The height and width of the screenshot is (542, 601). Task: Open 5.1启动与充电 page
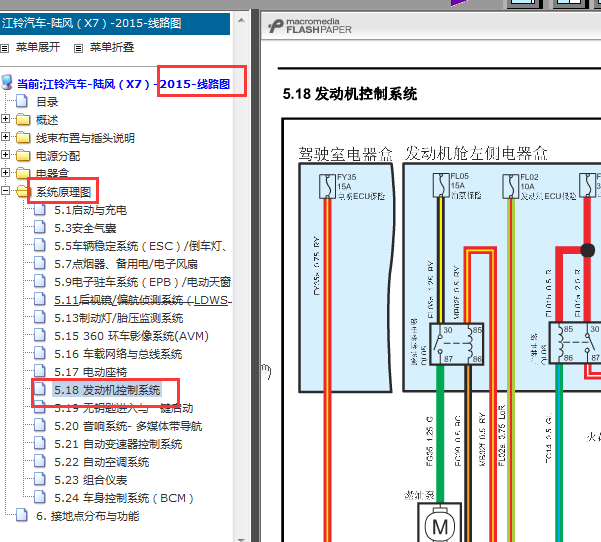90,210
